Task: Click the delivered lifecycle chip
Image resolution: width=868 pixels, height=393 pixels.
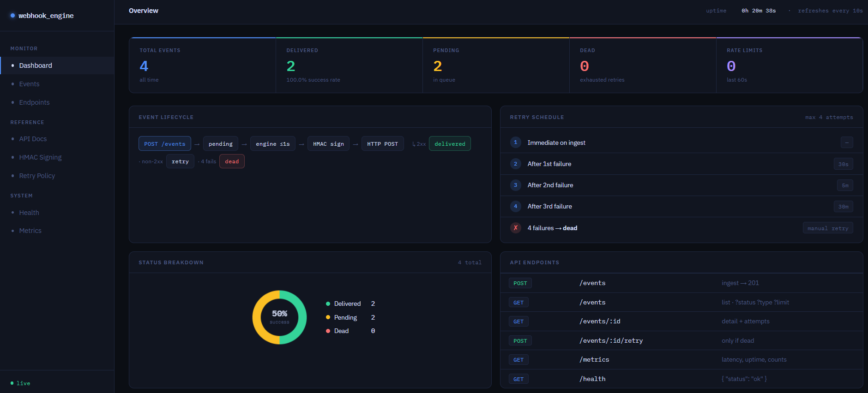Action: (x=450, y=143)
